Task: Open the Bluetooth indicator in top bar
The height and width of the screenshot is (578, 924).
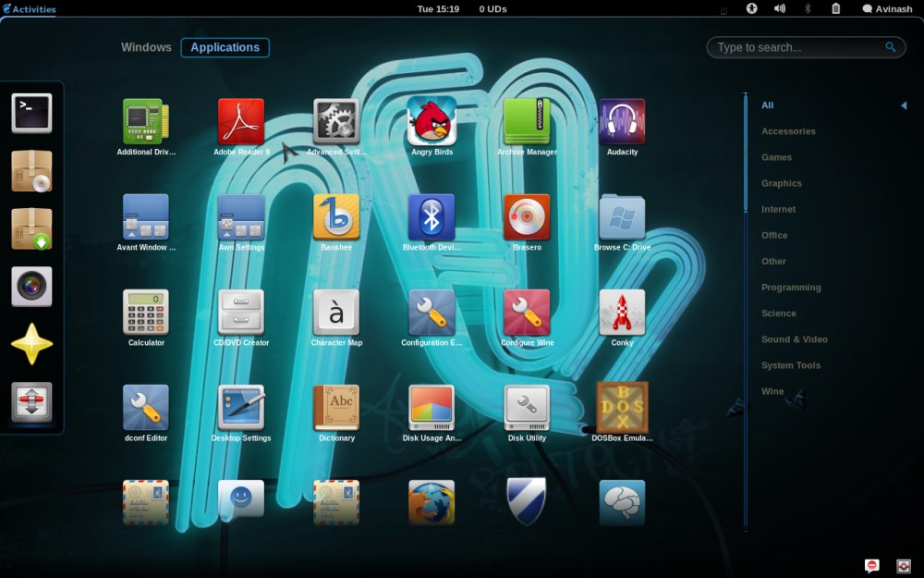Action: click(x=808, y=9)
